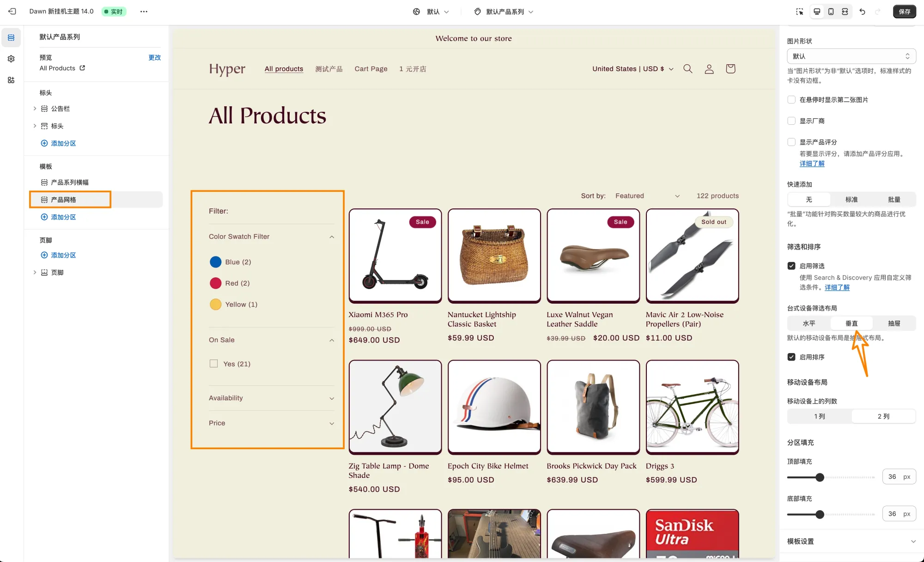Click the plus icon under 标头 group
This screenshot has height=562, width=924.
(x=44, y=143)
